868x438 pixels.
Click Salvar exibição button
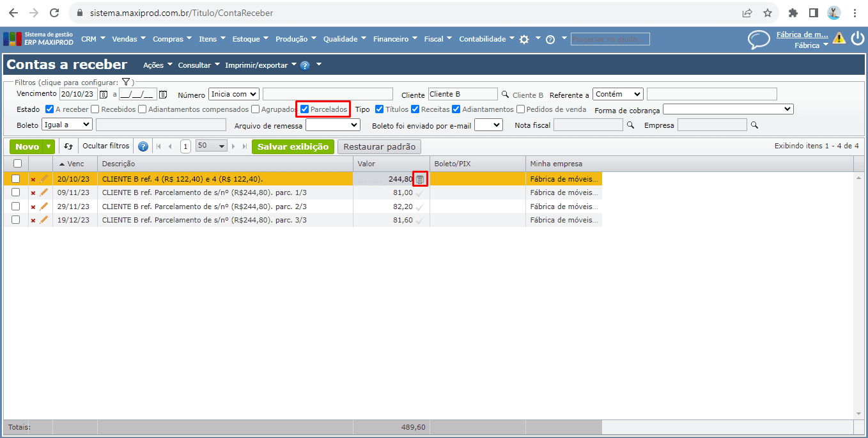pos(293,147)
